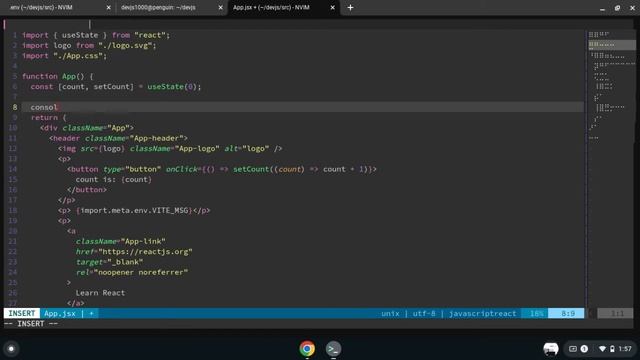
Task: Click 'return (' on line 9
Action: (x=48, y=118)
